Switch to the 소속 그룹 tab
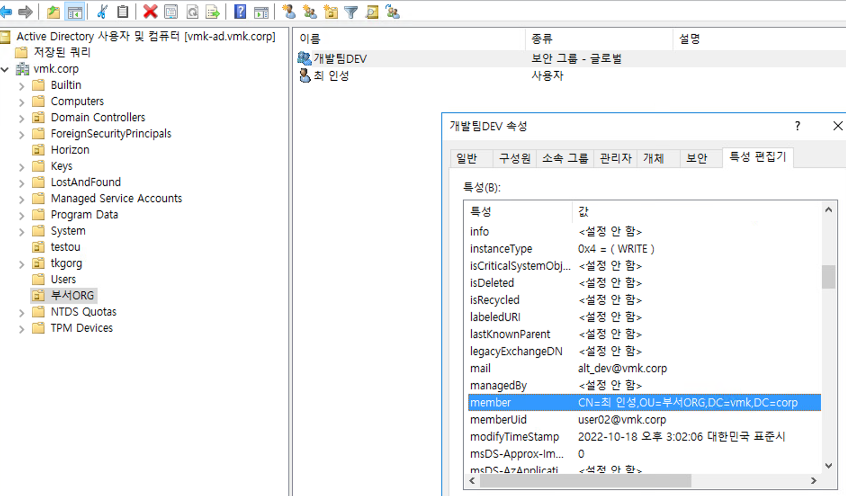 [565, 158]
